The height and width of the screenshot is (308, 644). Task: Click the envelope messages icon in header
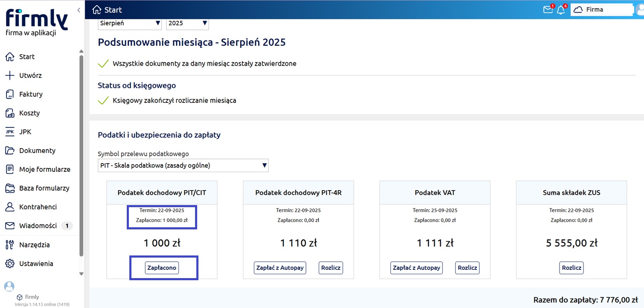click(548, 10)
